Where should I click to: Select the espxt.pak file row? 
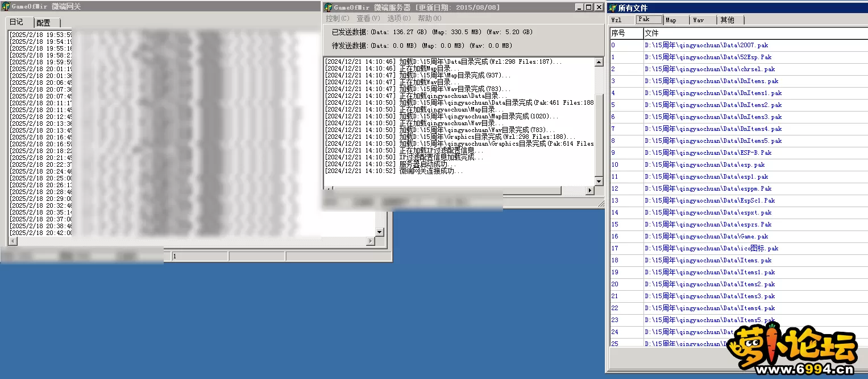tap(738, 212)
